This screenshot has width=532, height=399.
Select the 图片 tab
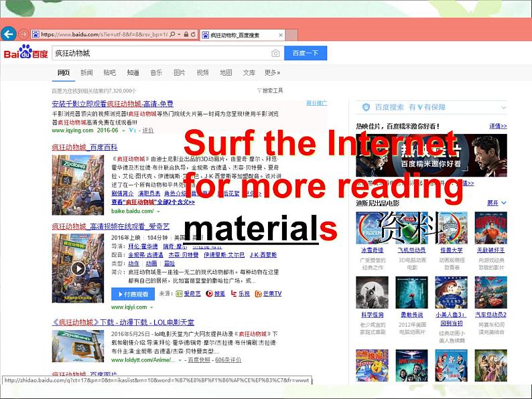(180, 72)
